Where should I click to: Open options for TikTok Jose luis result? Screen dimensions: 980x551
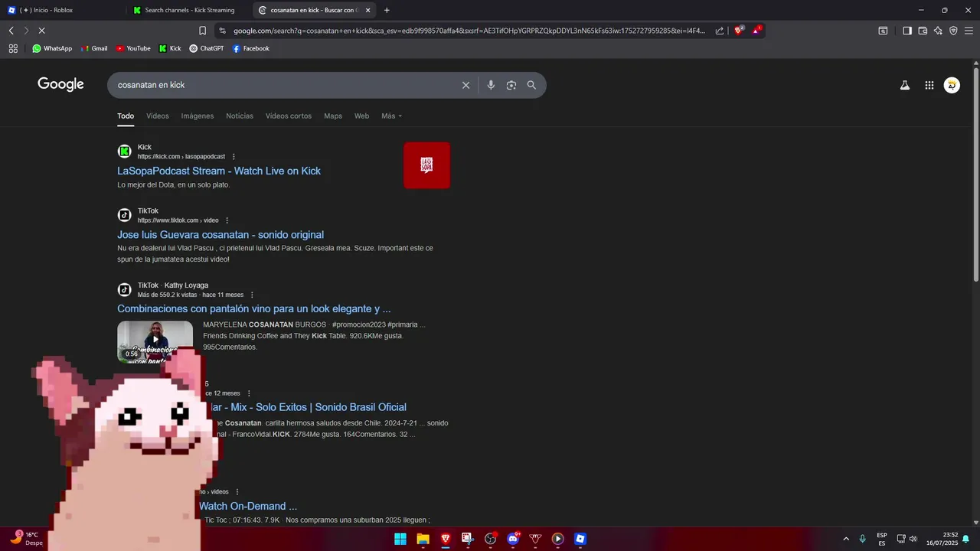227,220
